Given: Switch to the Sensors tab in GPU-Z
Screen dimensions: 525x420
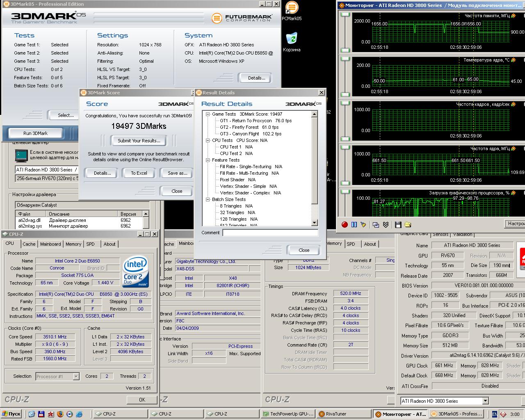Looking at the screenshot, I should point(441,235).
